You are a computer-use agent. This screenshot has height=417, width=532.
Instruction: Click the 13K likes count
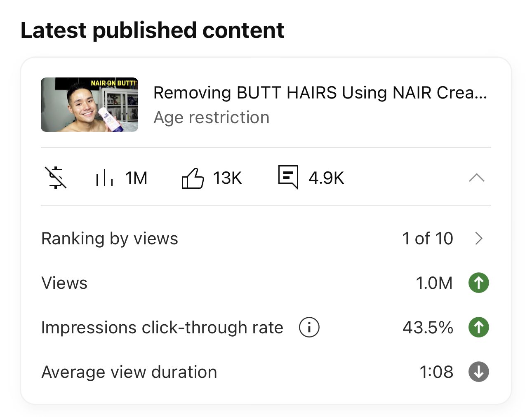(227, 178)
